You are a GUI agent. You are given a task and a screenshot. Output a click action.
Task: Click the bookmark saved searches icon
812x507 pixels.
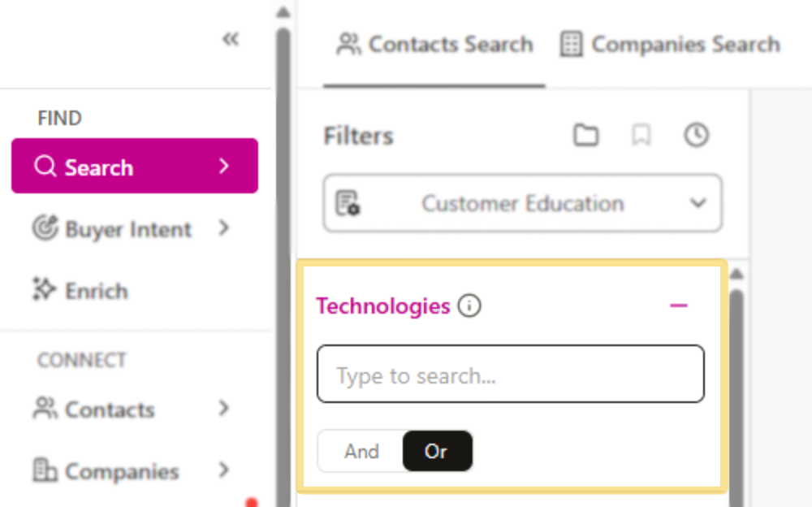click(x=641, y=136)
